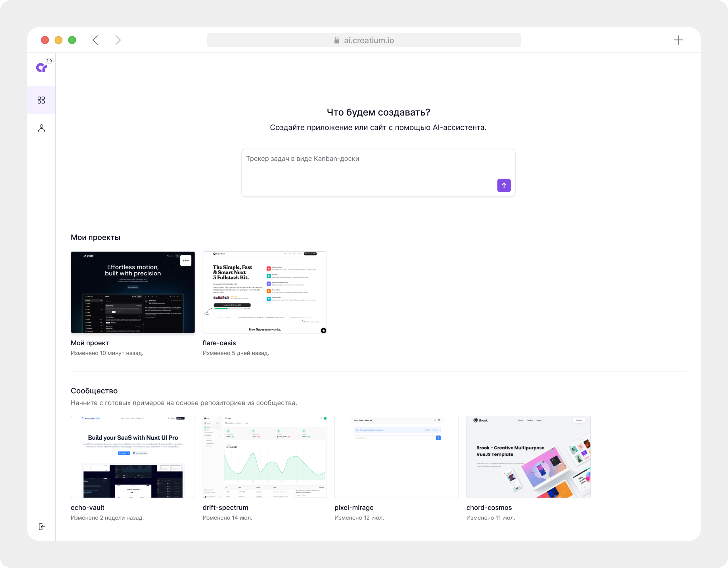Close window with red button

pyautogui.click(x=45, y=40)
